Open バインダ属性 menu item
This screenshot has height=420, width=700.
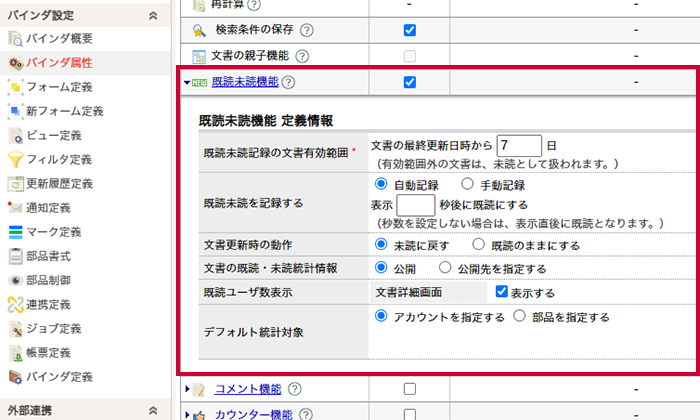pos(59,63)
